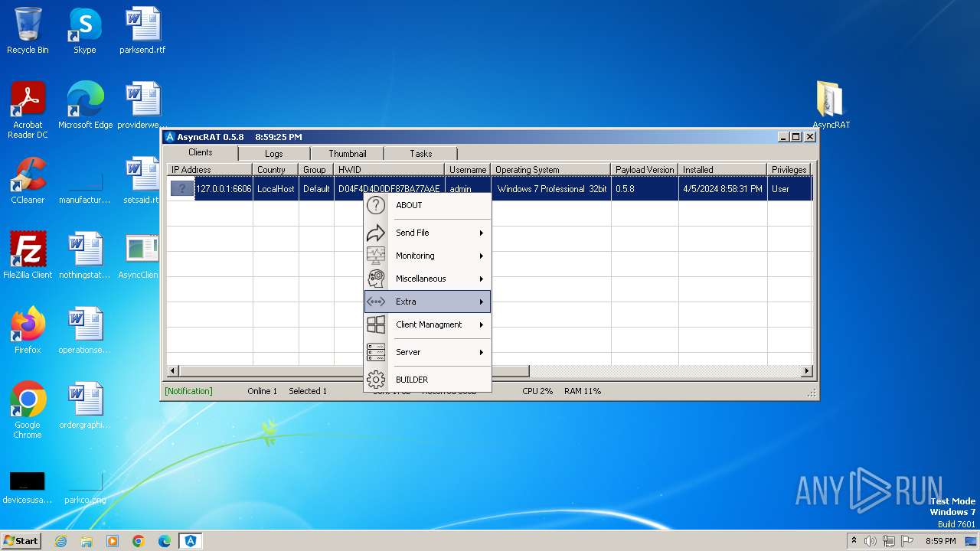Open Acrobat Reader DC shortcut
Viewport: 980px width, 551px height.
click(x=28, y=111)
